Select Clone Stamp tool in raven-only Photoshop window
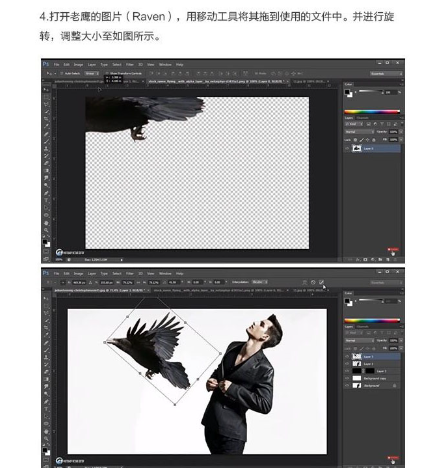Screen dimensions: 442x468 coord(46,148)
